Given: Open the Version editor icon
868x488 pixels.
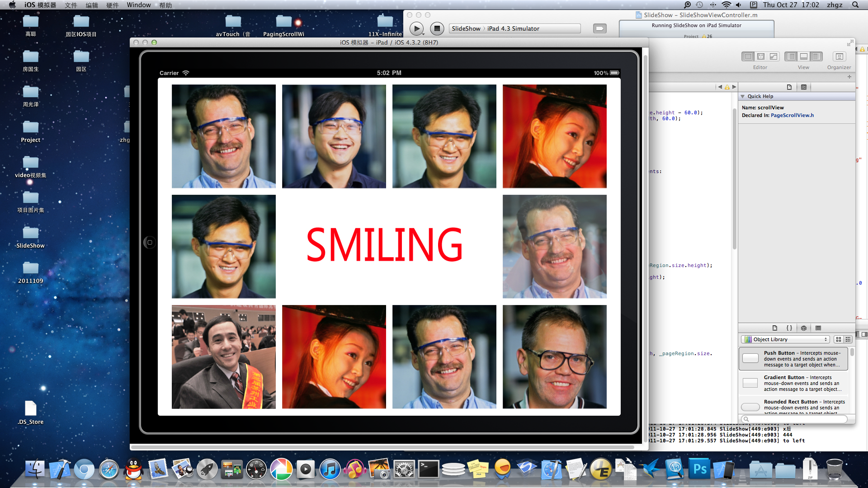Looking at the screenshot, I should coord(774,56).
